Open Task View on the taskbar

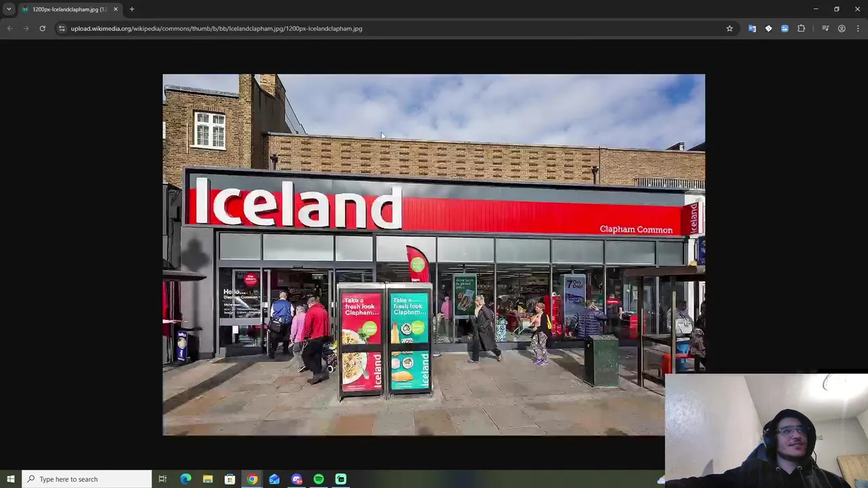click(163, 479)
